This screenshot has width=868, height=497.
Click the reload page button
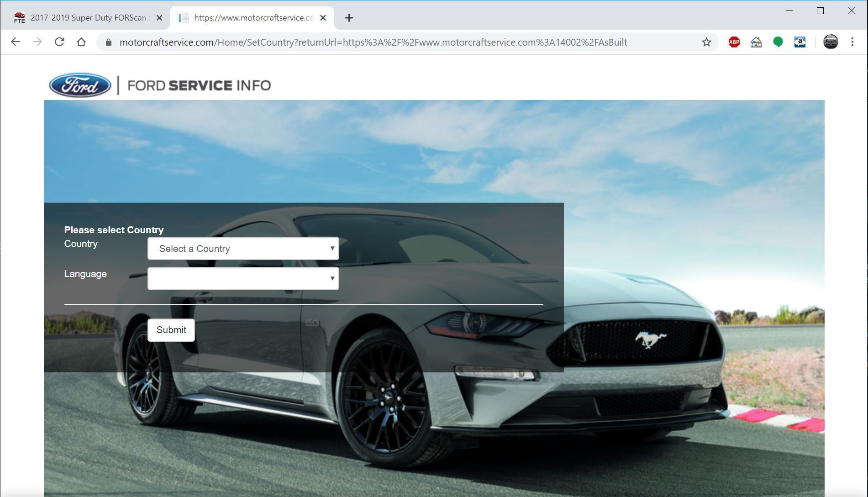[59, 42]
